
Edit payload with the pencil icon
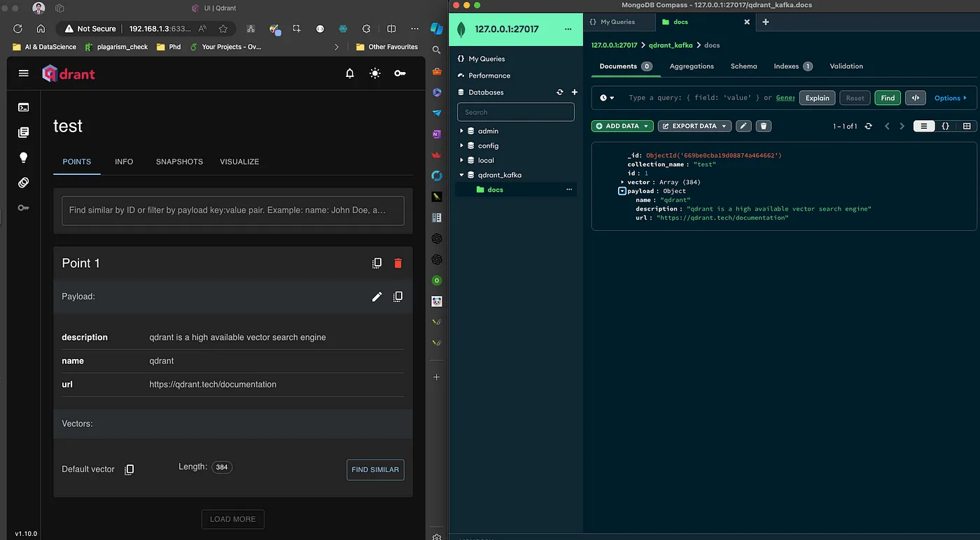coord(377,297)
